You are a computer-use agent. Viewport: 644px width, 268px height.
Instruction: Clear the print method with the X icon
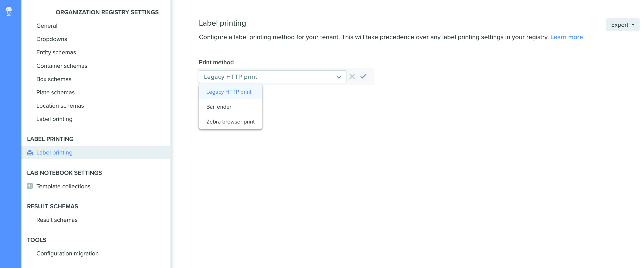[352, 76]
